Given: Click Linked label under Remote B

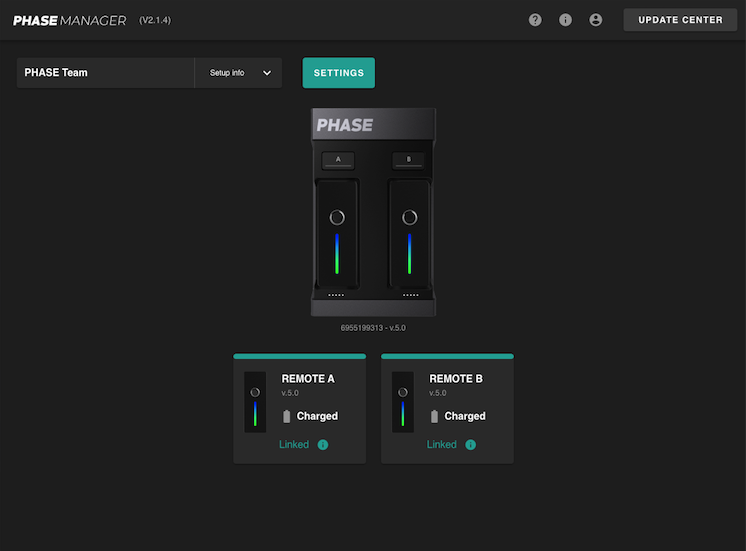Looking at the screenshot, I should [442, 444].
